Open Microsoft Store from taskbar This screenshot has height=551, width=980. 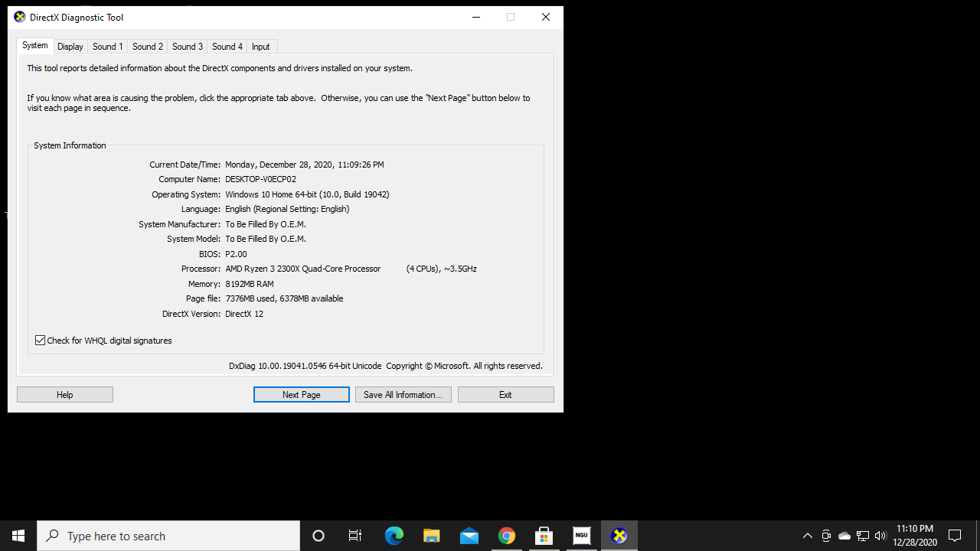(x=544, y=536)
